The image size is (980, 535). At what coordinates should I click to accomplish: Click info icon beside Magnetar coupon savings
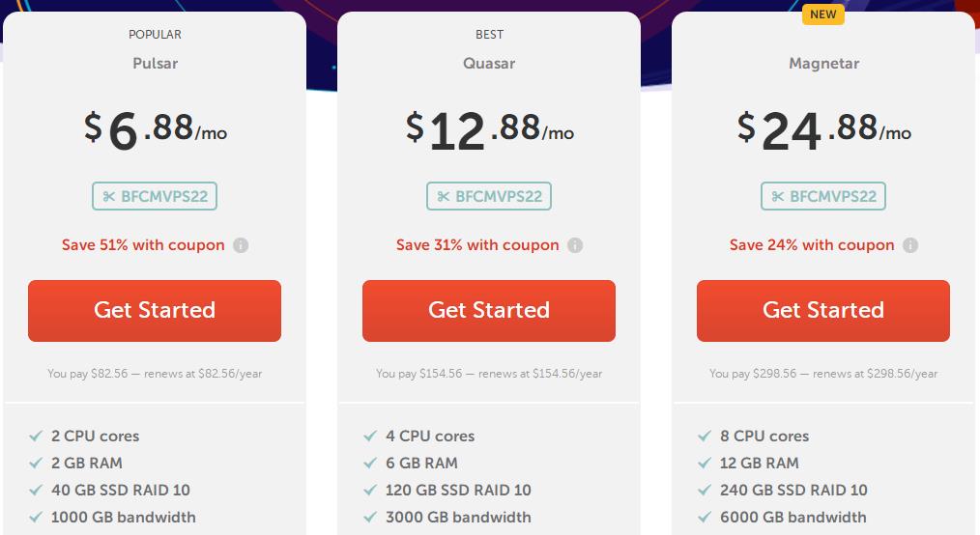tap(910, 245)
